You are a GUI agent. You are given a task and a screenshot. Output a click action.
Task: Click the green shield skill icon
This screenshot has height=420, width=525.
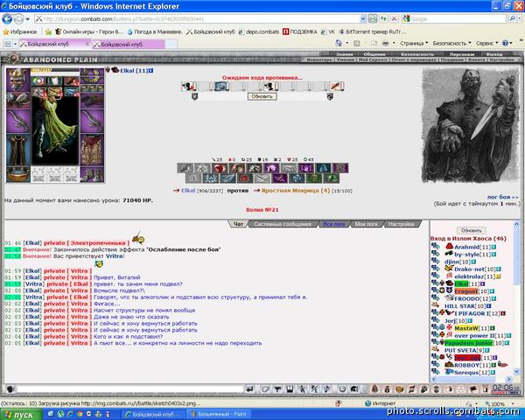[x=314, y=178]
